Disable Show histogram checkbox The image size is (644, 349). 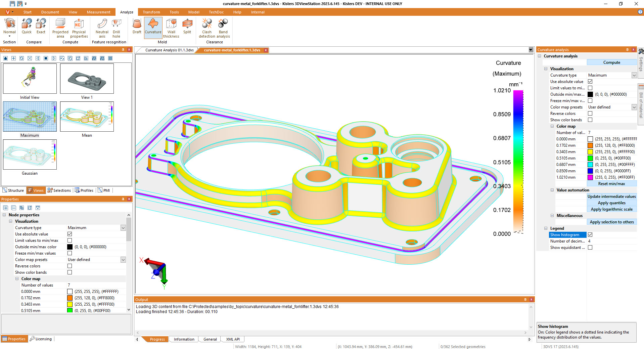590,235
